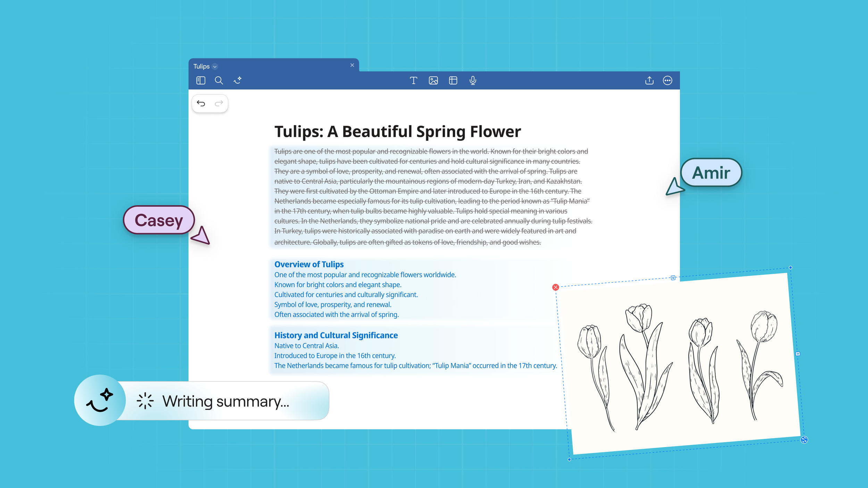Insert an image with the picture icon
This screenshot has height=488, width=868.
(433, 81)
